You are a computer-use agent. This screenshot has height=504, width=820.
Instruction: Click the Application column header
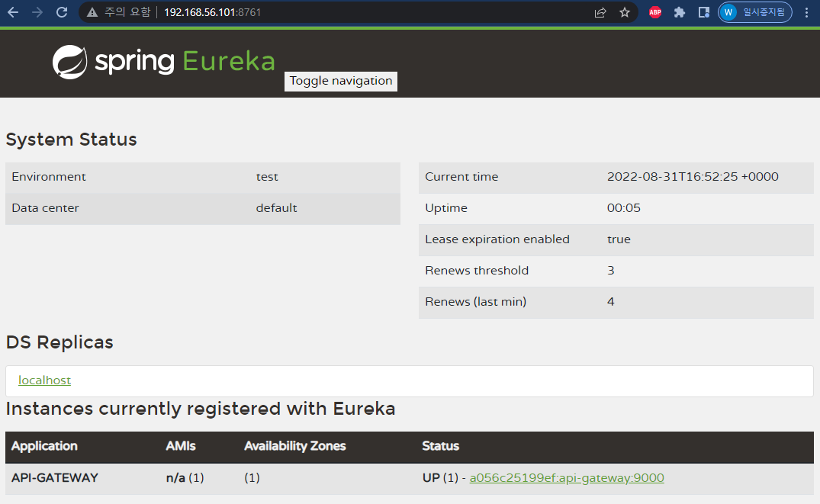44,446
